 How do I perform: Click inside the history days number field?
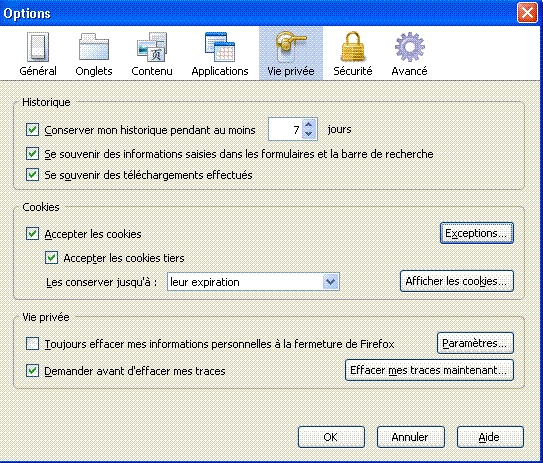coord(286,129)
